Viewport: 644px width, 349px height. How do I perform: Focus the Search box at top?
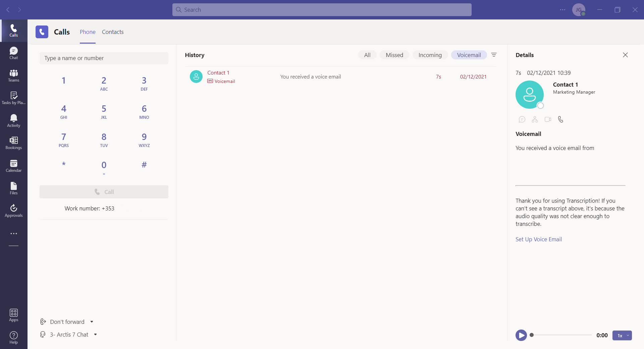322,10
